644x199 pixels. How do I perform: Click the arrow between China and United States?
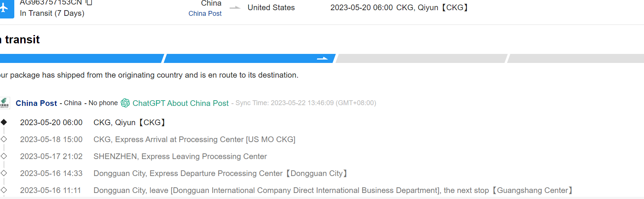click(235, 8)
